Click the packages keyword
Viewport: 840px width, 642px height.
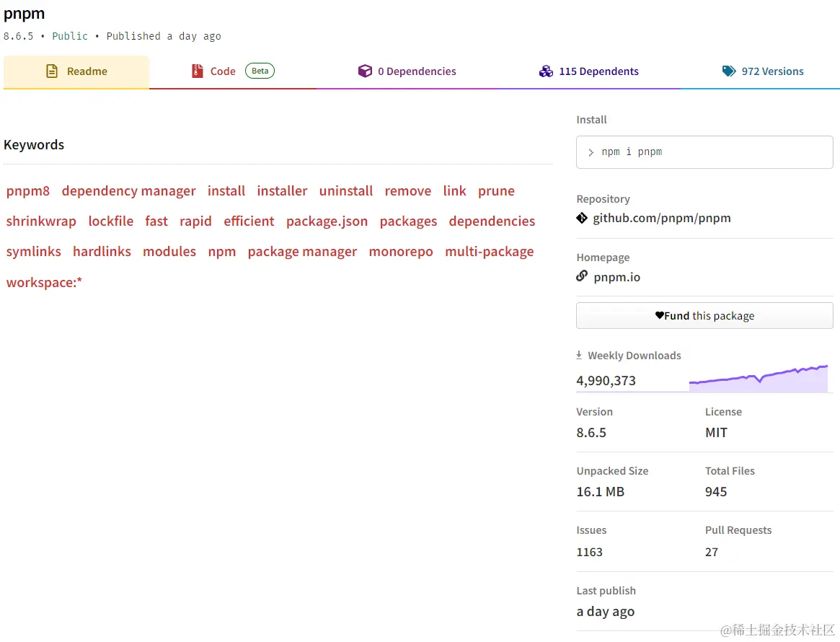[x=408, y=221]
